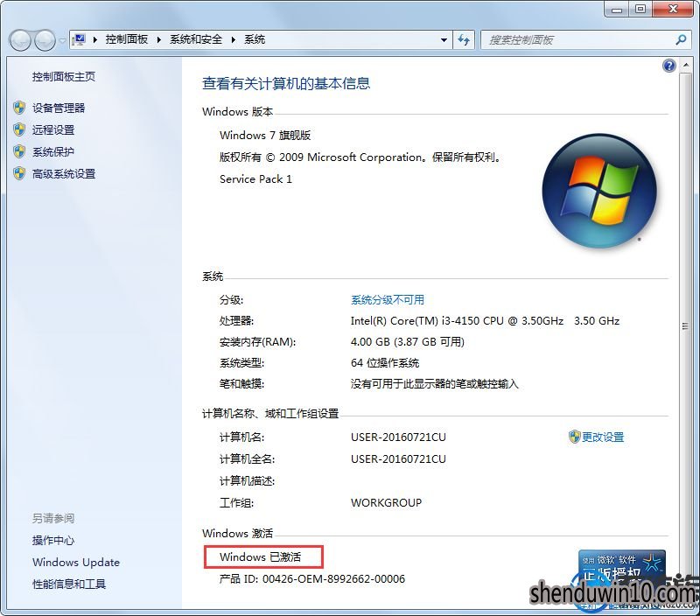Click the shield icon beside 系统保护

pyautogui.click(x=18, y=151)
